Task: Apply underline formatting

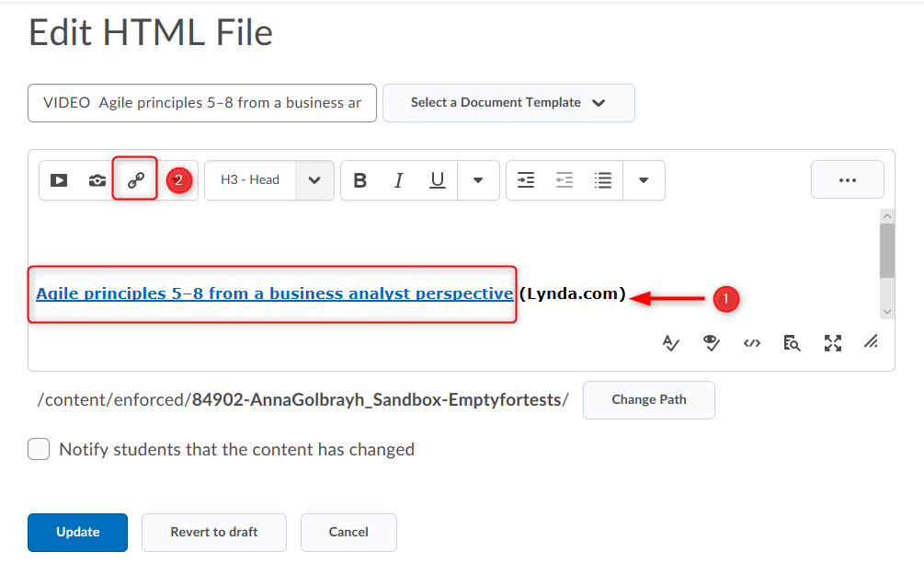Action: [x=438, y=180]
